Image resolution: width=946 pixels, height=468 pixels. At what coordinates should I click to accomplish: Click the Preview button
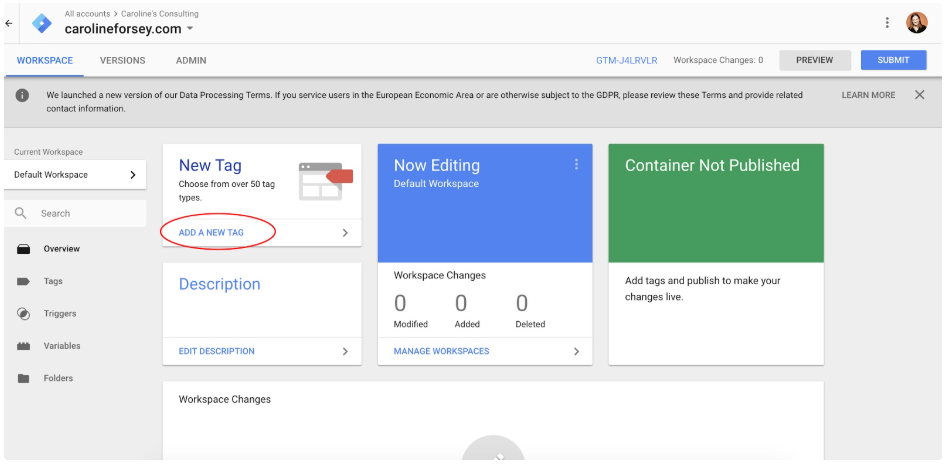[814, 60]
